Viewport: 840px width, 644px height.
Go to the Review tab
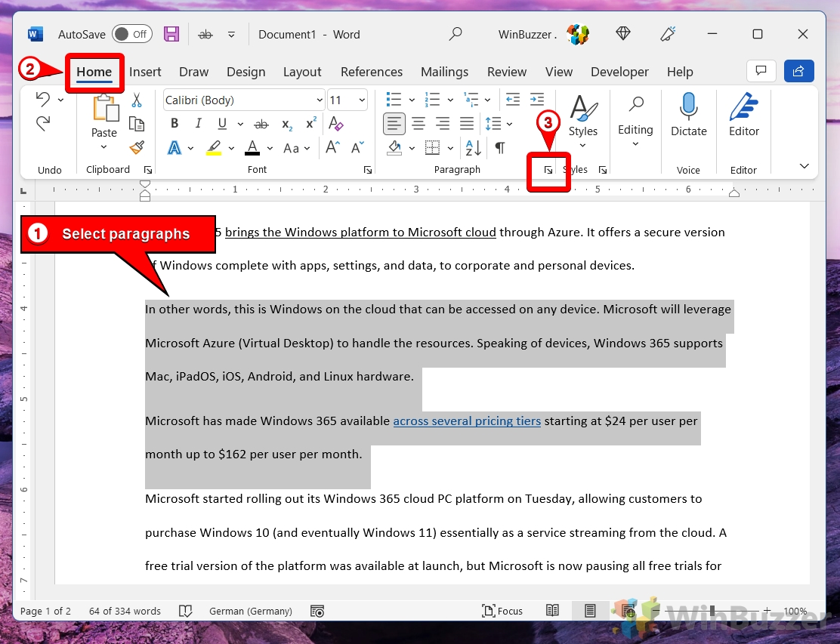point(507,72)
